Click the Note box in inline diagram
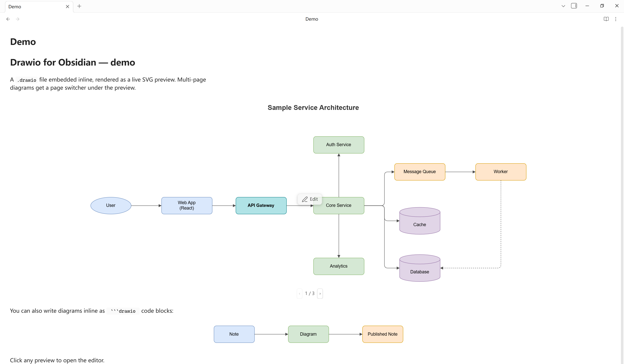Screen dimensions: 624x364 (x=234, y=334)
